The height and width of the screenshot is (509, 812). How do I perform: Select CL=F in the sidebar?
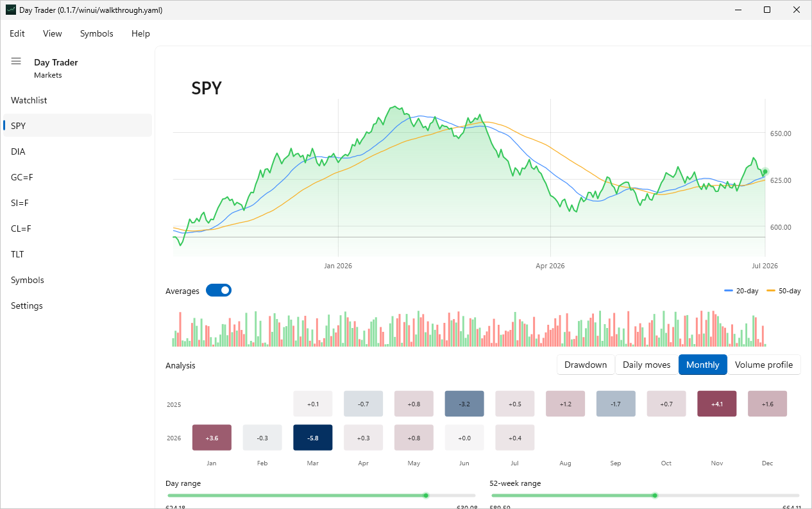(x=78, y=229)
